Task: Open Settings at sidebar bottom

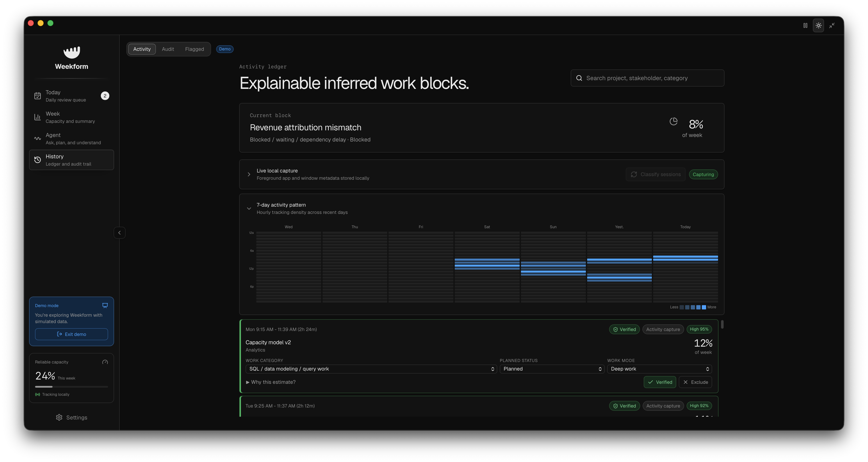Action: pyautogui.click(x=71, y=418)
